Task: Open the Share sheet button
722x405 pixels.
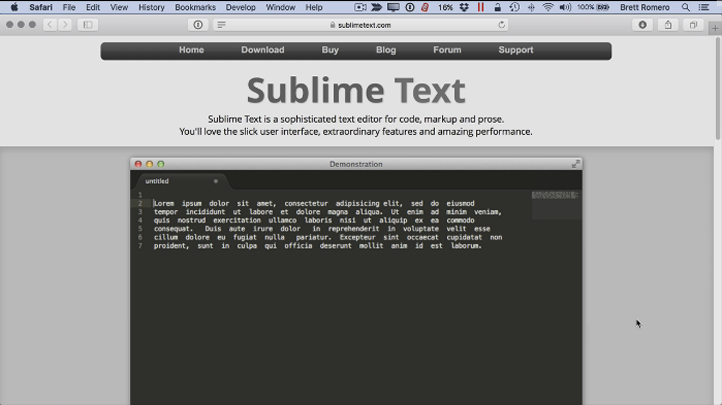Action: tap(668, 25)
